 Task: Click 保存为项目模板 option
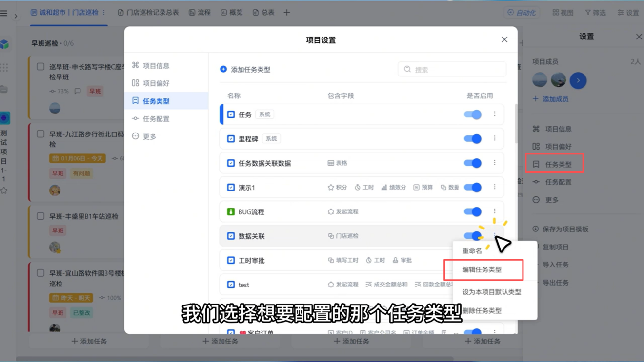point(560,229)
